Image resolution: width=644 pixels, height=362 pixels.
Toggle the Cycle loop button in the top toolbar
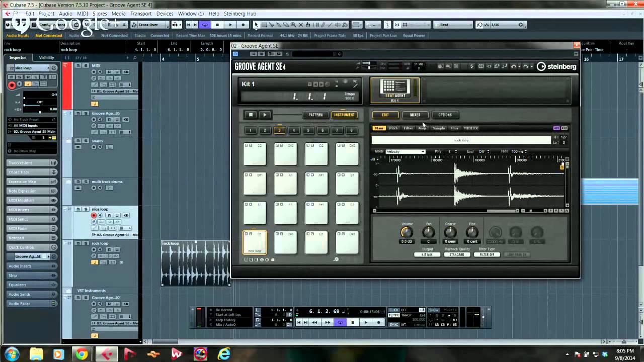204,25
